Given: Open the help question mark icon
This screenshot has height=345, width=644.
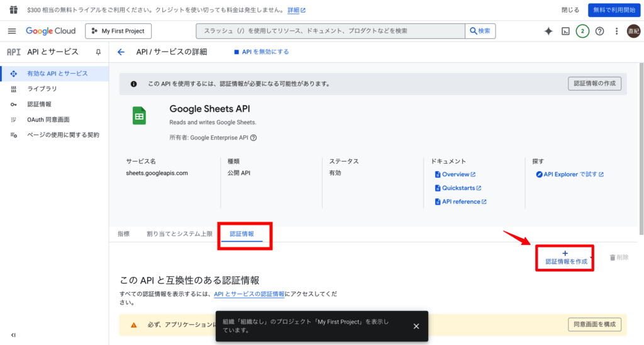Looking at the screenshot, I should tap(599, 31).
